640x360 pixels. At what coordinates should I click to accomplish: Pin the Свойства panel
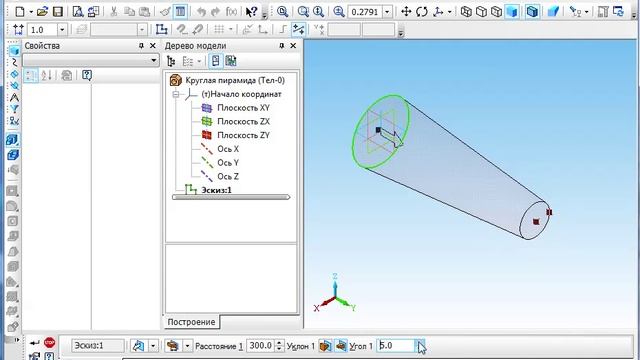141,46
